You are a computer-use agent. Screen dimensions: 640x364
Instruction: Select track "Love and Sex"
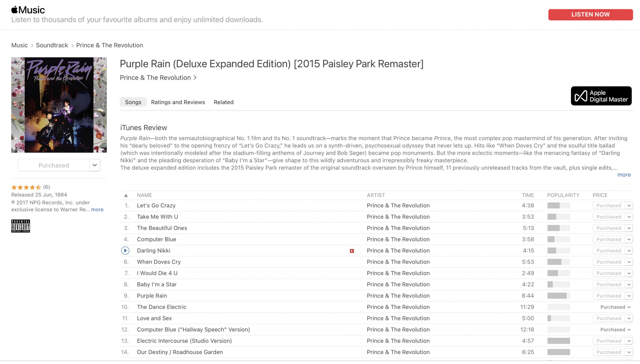click(x=154, y=318)
